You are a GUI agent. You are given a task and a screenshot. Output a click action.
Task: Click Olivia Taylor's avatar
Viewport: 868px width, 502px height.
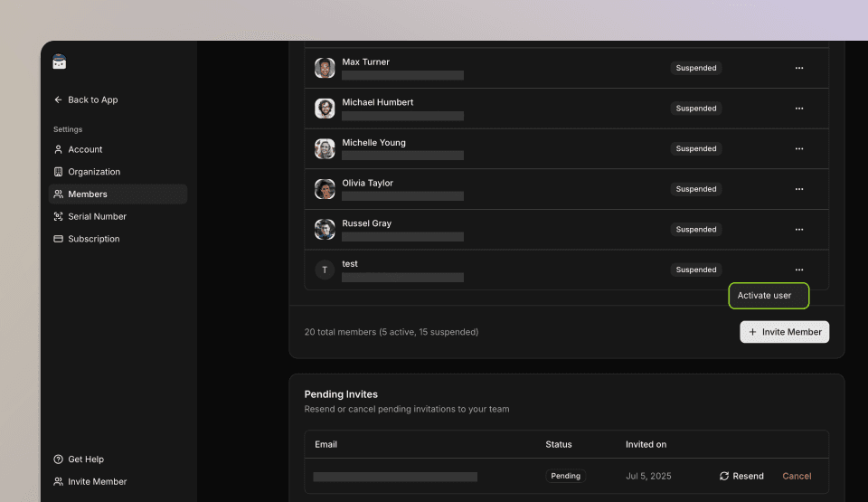(325, 189)
